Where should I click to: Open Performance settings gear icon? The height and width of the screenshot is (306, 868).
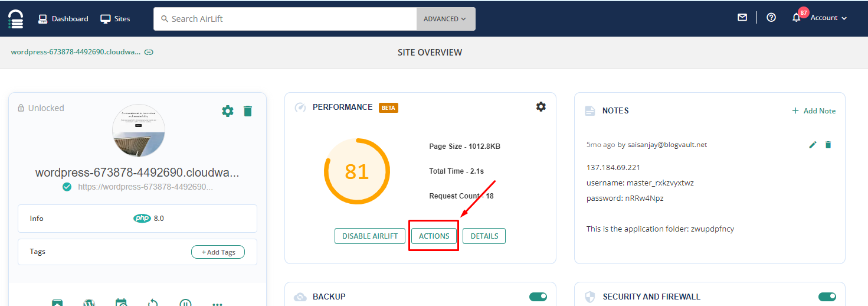[541, 106]
